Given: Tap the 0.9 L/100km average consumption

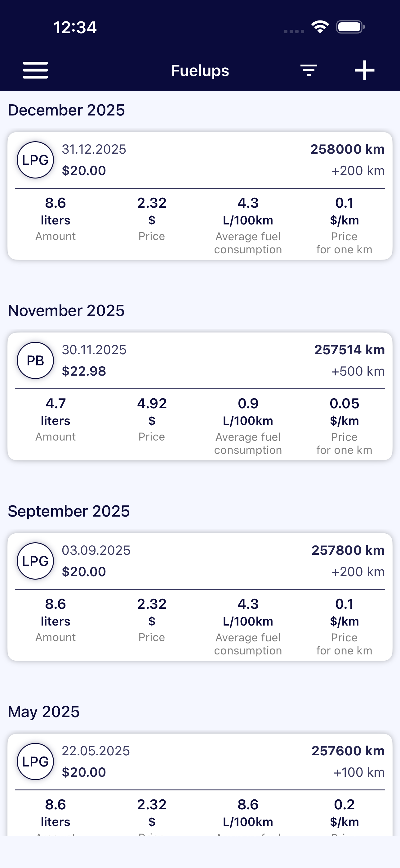Looking at the screenshot, I should coord(248,411).
